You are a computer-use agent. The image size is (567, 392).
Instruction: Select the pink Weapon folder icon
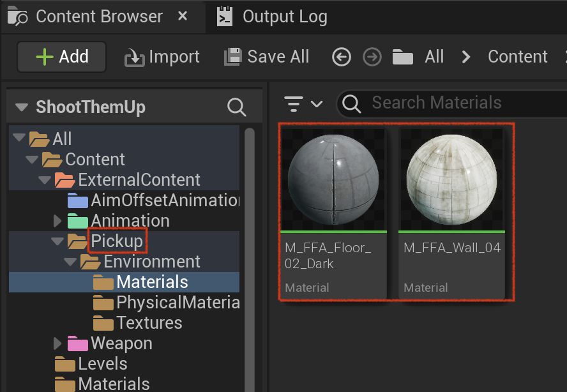[x=78, y=343]
